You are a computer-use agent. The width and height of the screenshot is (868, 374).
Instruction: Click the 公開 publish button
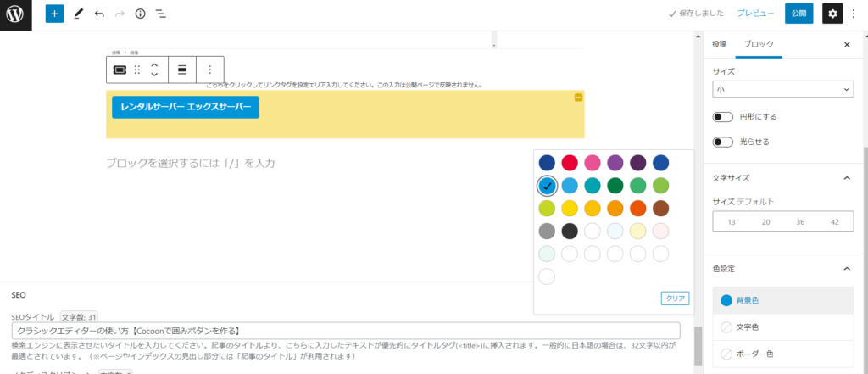click(798, 14)
